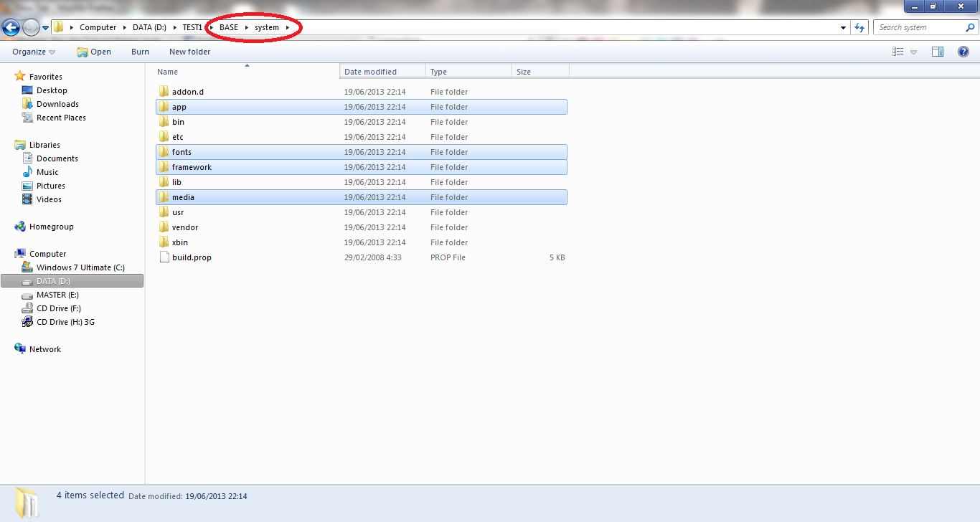Select the addon.d folder icon

tap(164, 92)
